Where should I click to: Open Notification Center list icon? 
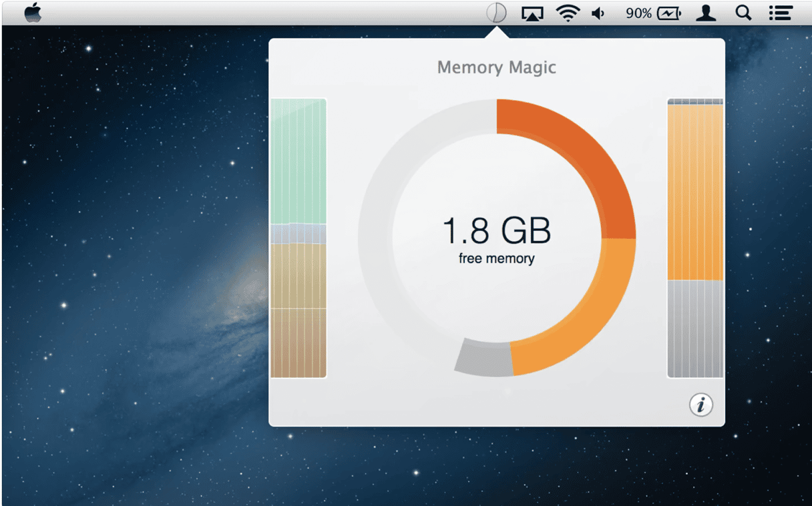click(x=781, y=13)
